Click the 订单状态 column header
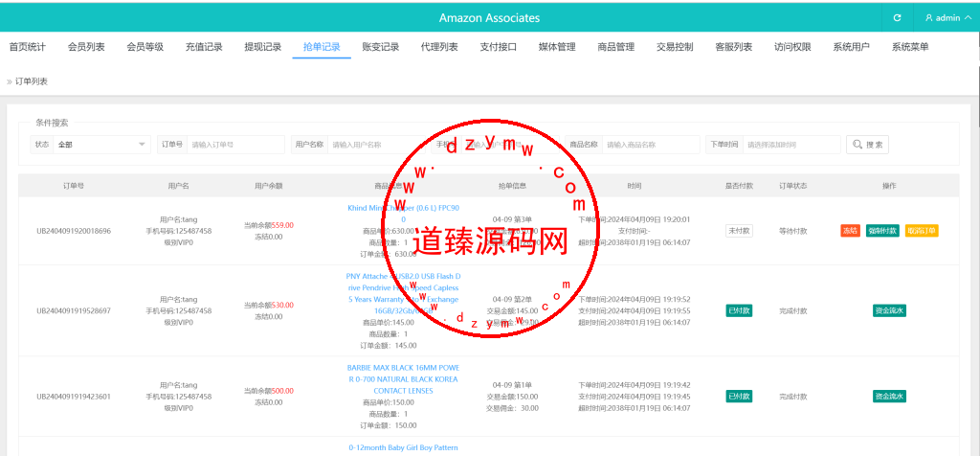The height and width of the screenshot is (456, 980). (x=793, y=186)
